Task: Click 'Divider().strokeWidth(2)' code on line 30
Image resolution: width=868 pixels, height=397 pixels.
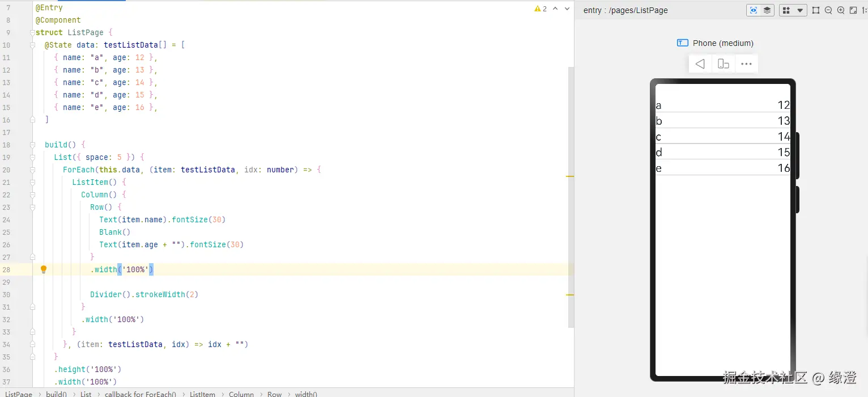Action: (144, 294)
